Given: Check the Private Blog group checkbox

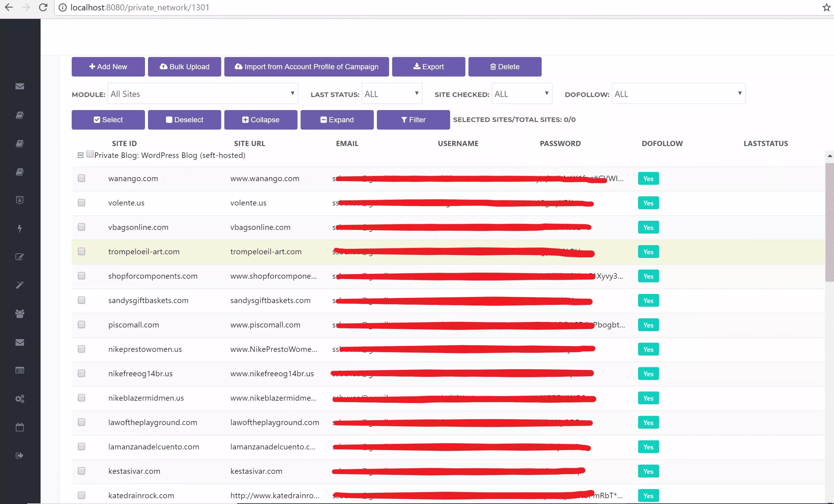Looking at the screenshot, I should pos(90,154).
